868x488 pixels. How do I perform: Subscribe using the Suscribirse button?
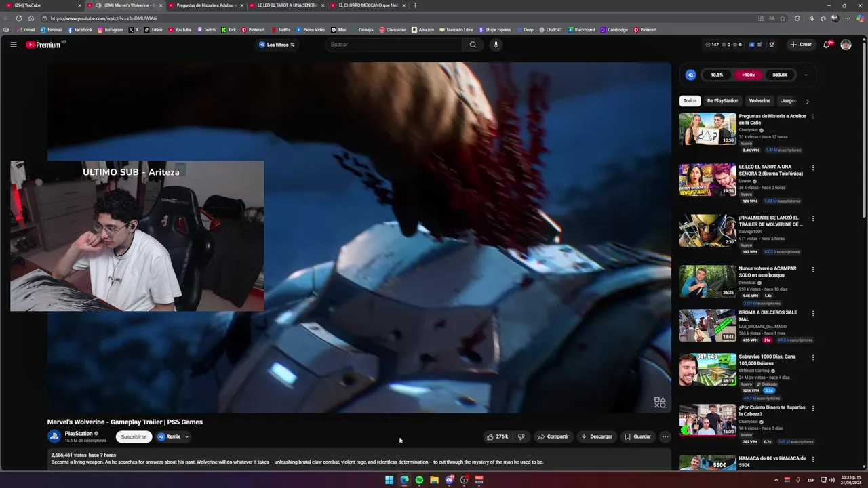point(134,436)
